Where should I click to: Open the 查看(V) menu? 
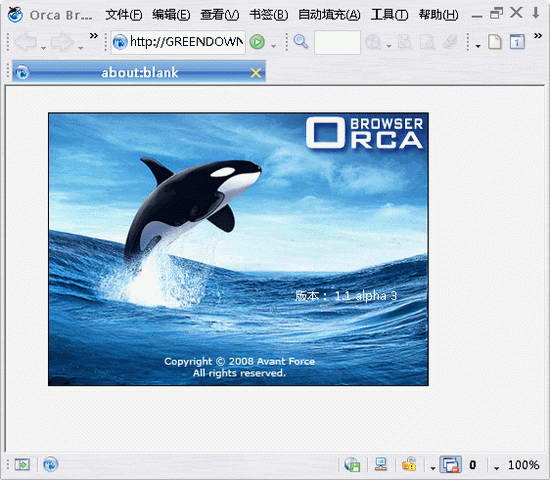tap(220, 15)
